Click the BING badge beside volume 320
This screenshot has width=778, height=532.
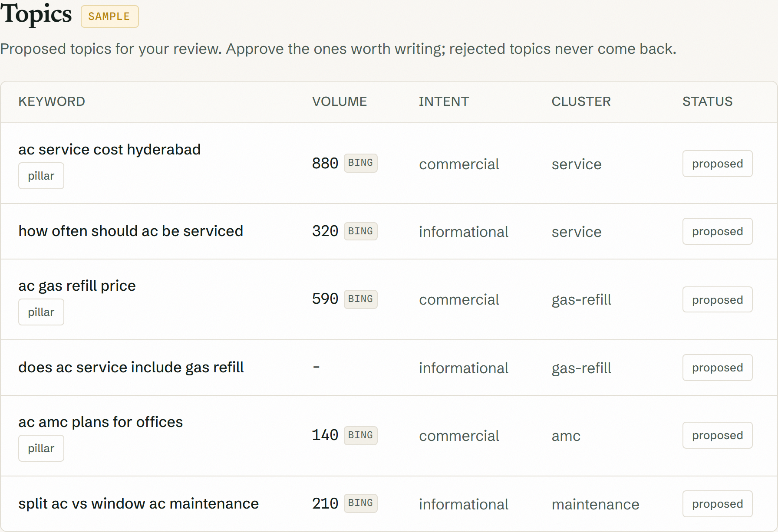tap(360, 231)
